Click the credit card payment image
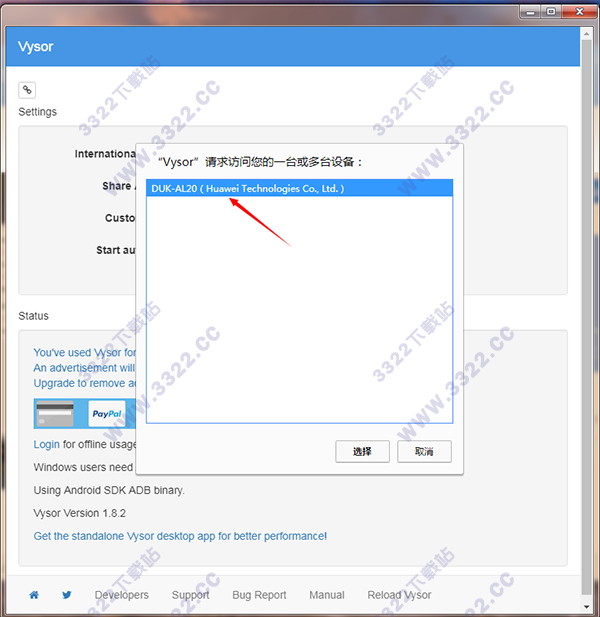Viewport: 600px width, 617px height. tap(55, 414)
